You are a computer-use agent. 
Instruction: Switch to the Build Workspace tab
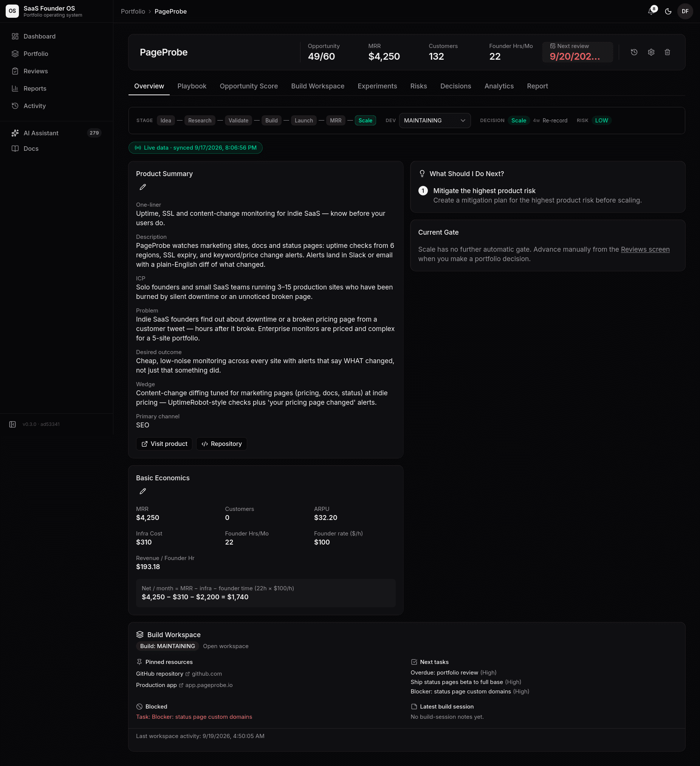[x=318, y=86]
